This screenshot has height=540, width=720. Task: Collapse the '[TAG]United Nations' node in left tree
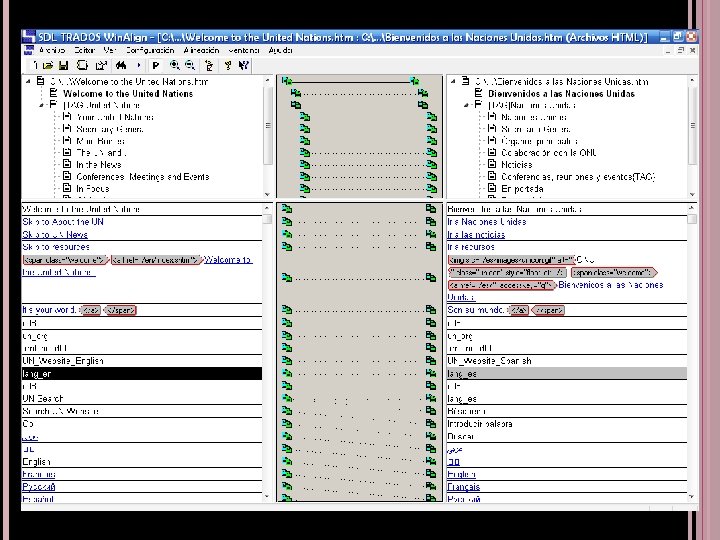(x=41, y=105)
